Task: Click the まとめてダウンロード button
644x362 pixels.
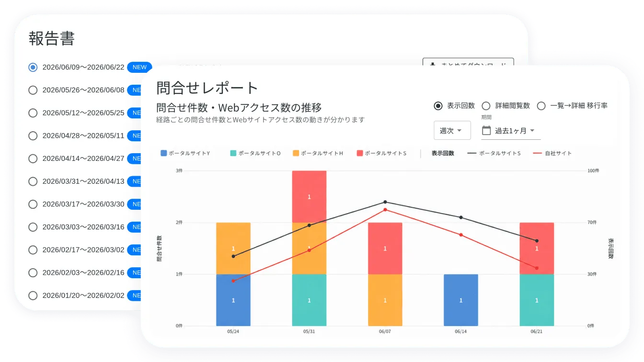Action: click(x=468, y=62)
